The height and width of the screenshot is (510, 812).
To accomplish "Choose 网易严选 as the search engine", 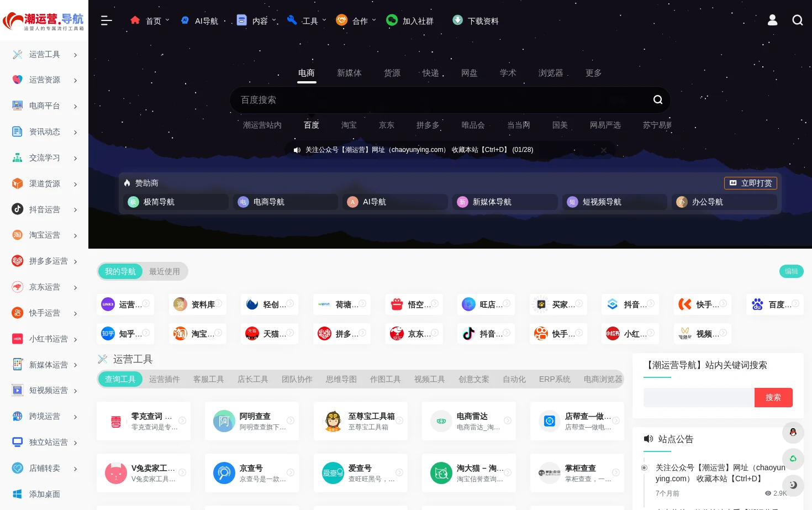I will point(605,125).
